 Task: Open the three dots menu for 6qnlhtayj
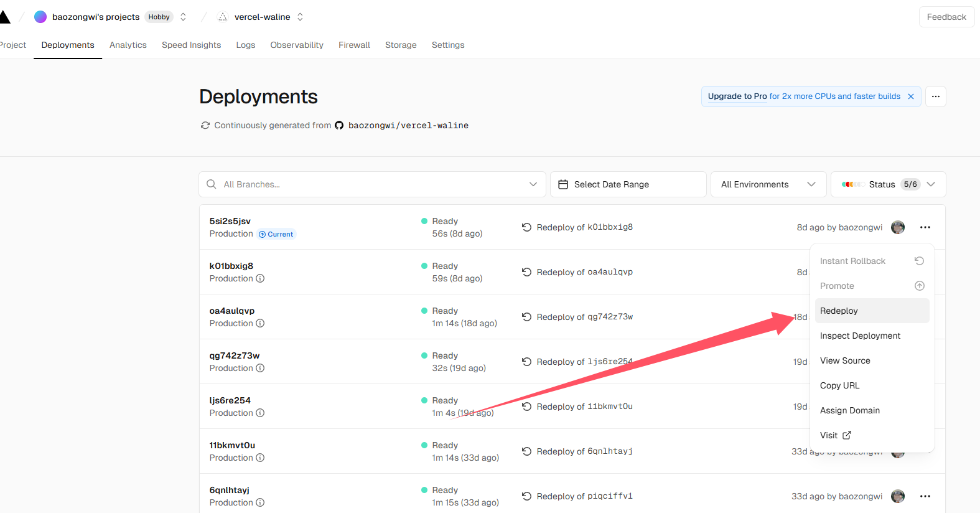click(x=925, y=496)
